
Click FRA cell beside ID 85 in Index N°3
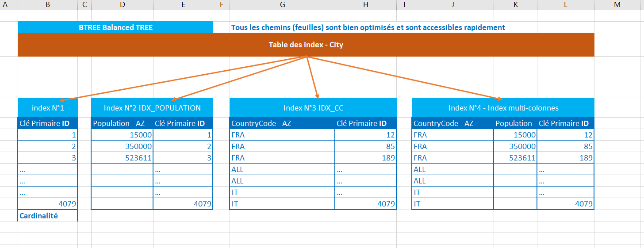(x=282, y=146)
